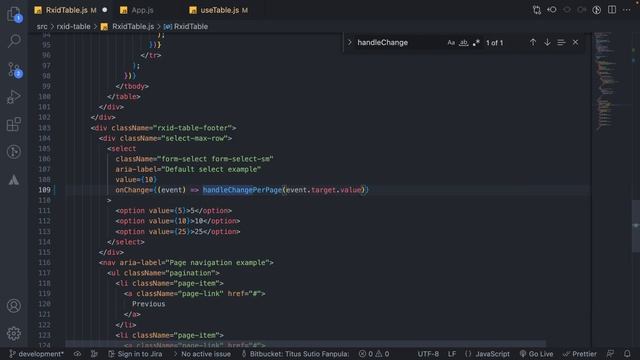Change the JavaScript language mode
The width and height of the screenshot is (640, 360).
(488, 354)
